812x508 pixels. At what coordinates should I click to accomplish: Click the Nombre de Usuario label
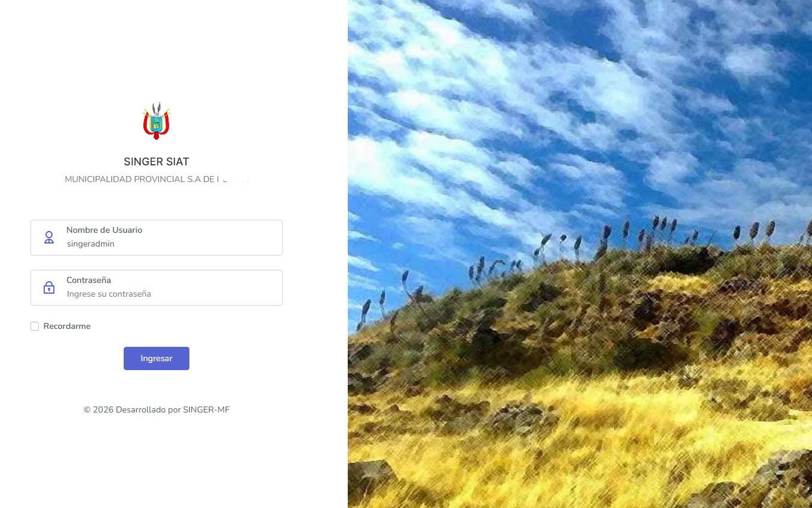pyautogui.click(x=104, y=230)
